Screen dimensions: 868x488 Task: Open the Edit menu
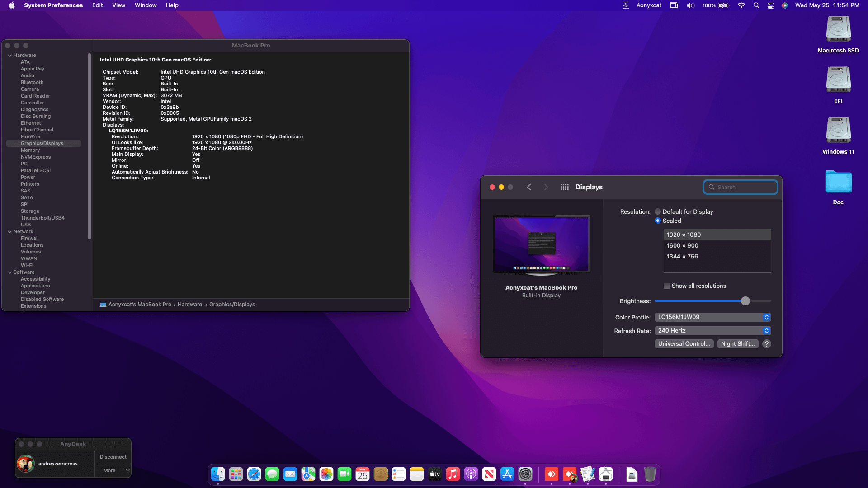[98, 5]
